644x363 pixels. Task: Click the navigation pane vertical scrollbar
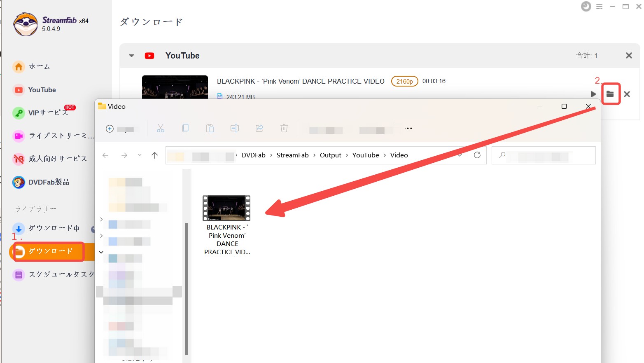pyautogui.click(x=187, y=288)
